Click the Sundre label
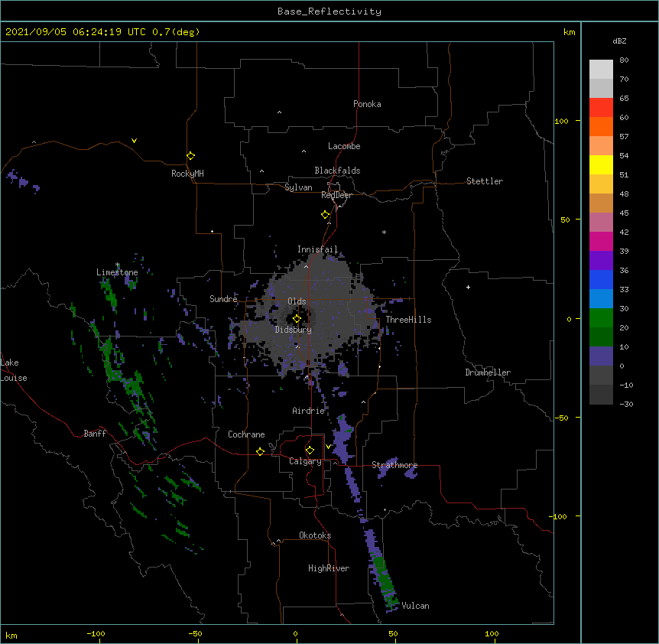 click(223, 299)
